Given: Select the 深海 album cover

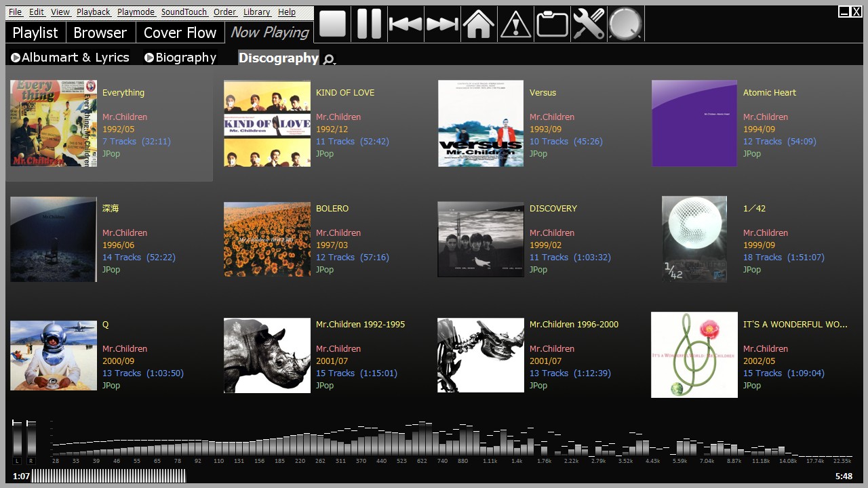Looking at the screenshot, I should (54, 239).
